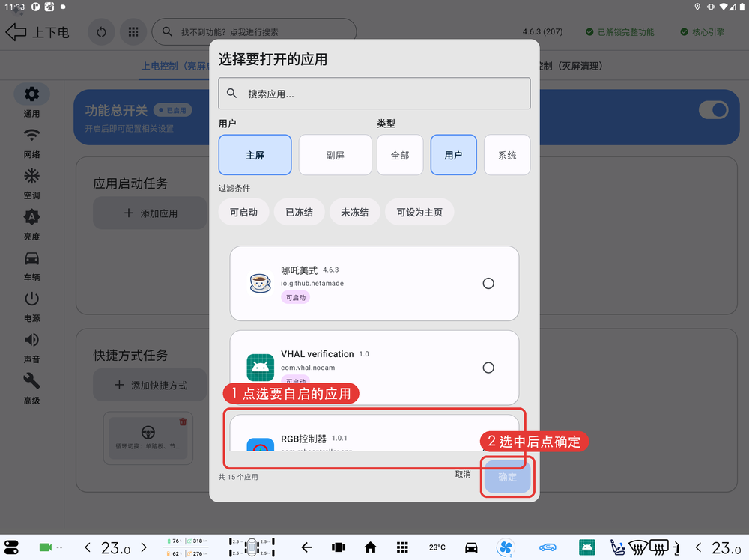749x560 pixels.
Task: Select radio button for 哪吒美式
Action: 488,284
